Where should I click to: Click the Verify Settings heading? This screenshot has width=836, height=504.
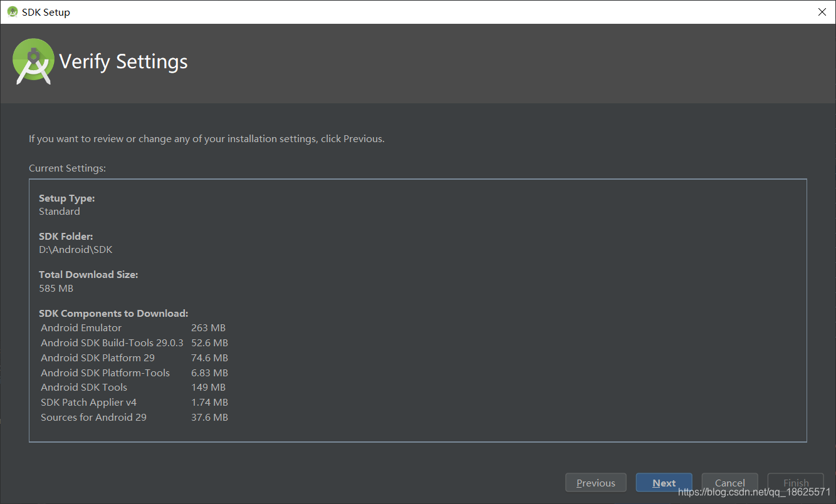(123, 61)
